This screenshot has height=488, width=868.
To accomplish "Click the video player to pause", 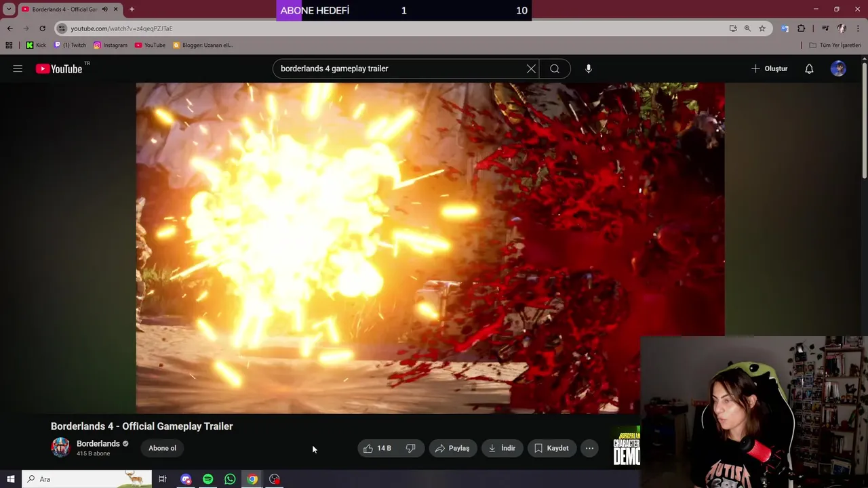I will (430, 248).
